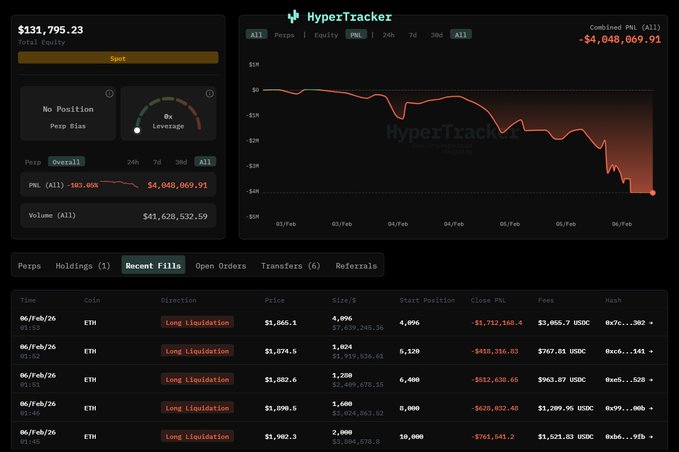Screen dimensions: 679x452
Task: Click the Start Position column header
Action: pos(427,300)
